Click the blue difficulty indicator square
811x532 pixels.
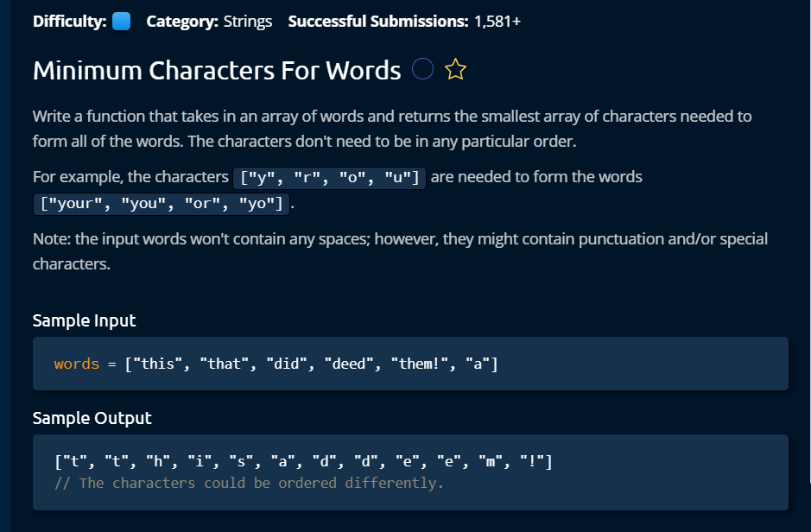122,22
